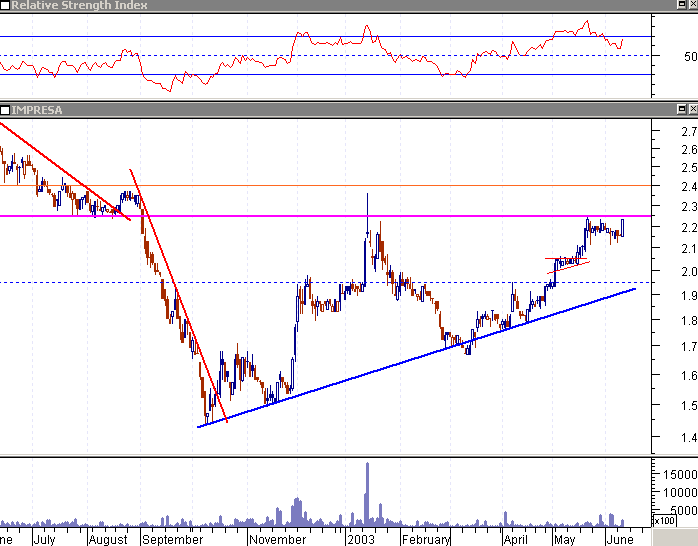Select the Relative Strength Index title text
The height and width of the screenshot is (546, 698).
pyautogui.click(x=79, y=5)
